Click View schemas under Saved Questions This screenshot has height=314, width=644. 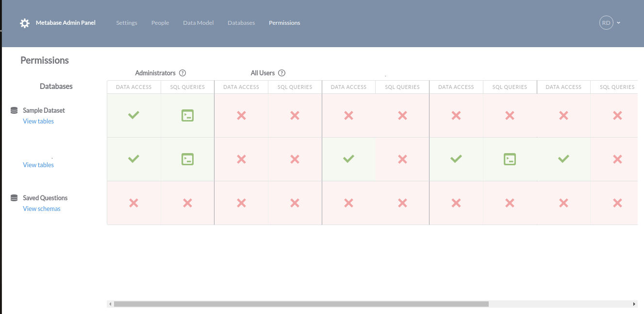42,209
